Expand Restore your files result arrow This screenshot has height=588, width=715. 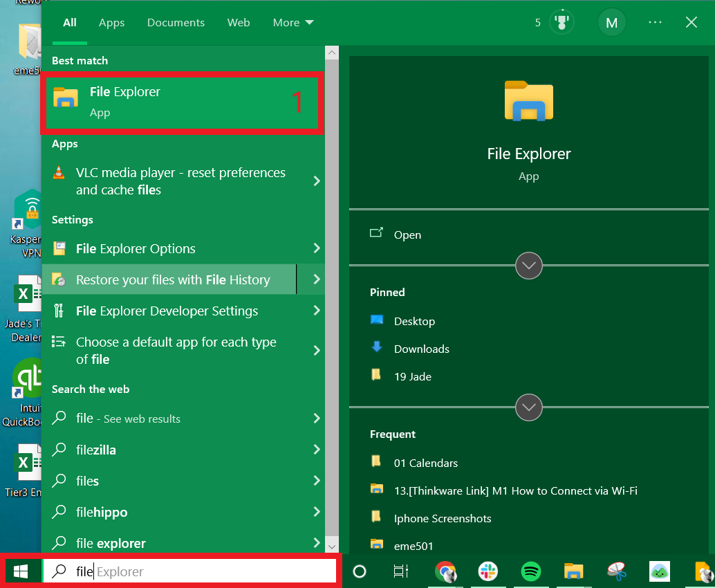click(317, 279)
